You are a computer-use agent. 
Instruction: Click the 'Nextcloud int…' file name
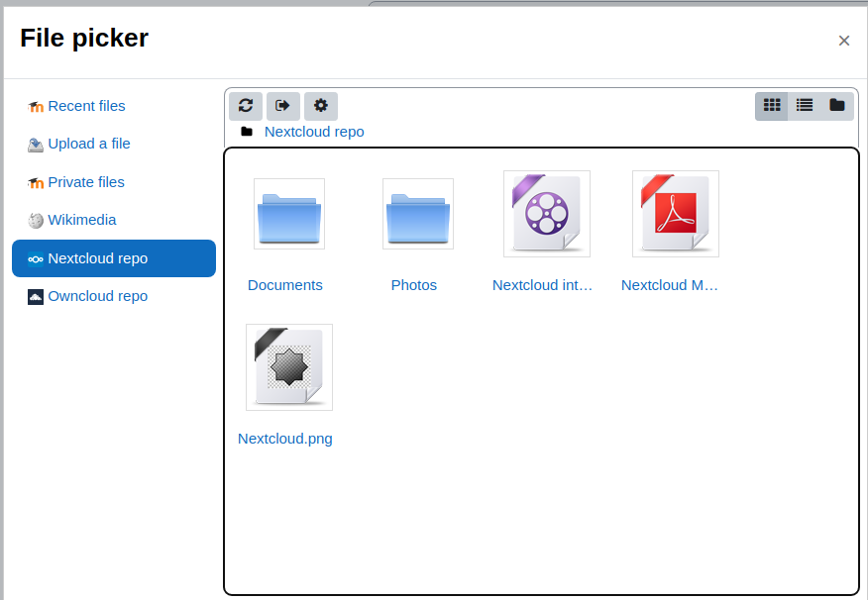click(543, 285)
